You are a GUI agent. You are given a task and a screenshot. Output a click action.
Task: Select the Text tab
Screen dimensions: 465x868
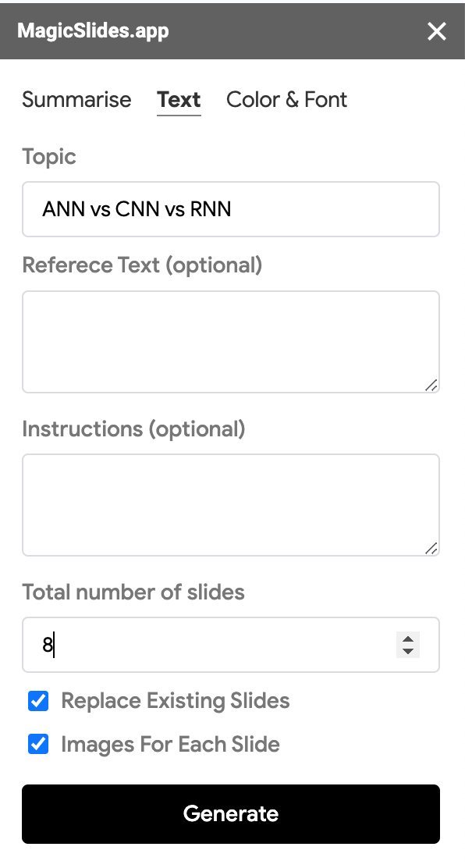coord(179,99)
